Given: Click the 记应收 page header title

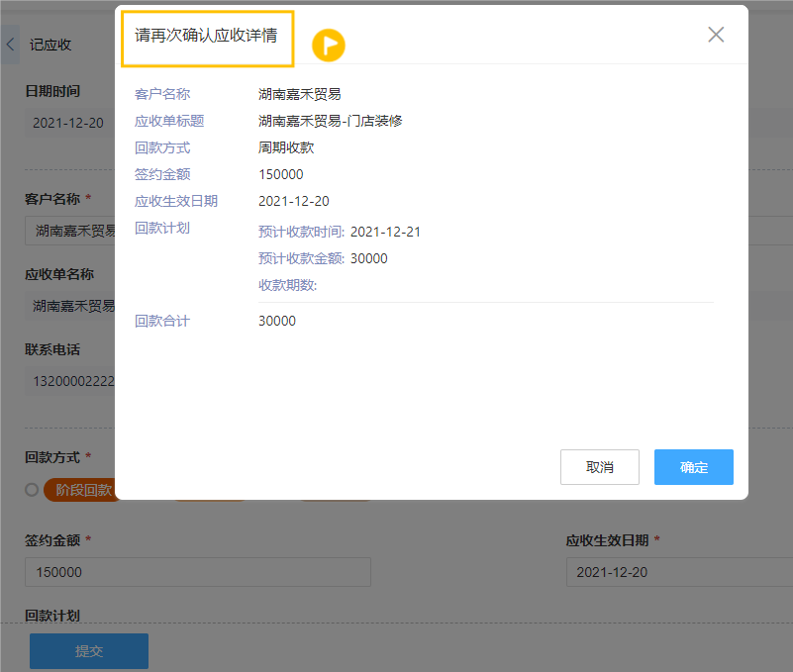Looking at the screenshot, I should click(x=50, y=45).
